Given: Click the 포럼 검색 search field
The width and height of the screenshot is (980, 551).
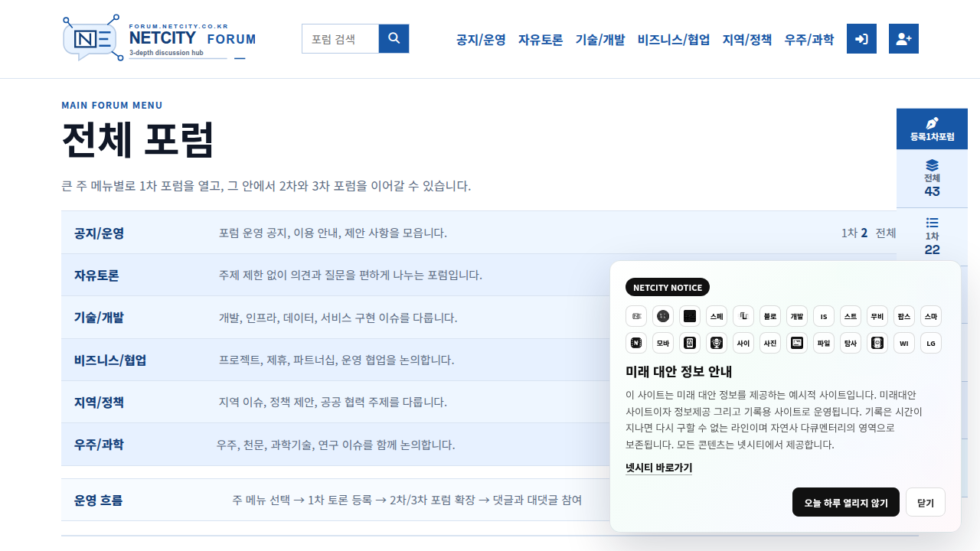Looking at the screenshot, I should (341, 38).
